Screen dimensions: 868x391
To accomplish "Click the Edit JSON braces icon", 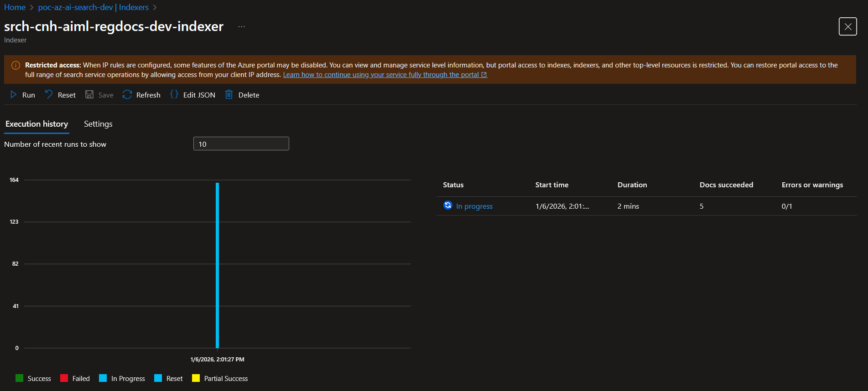I will (174, 94).
